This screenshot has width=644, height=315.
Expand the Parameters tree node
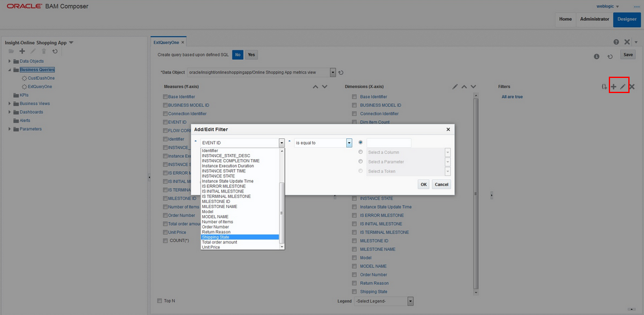(10, 129)
